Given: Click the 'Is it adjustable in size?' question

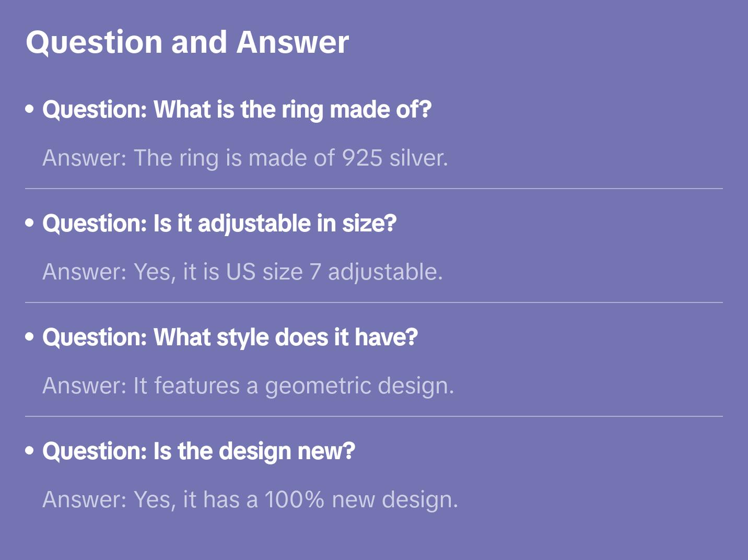Looking at the screenshot, I should pyautogui.click(x=219, y=224).
